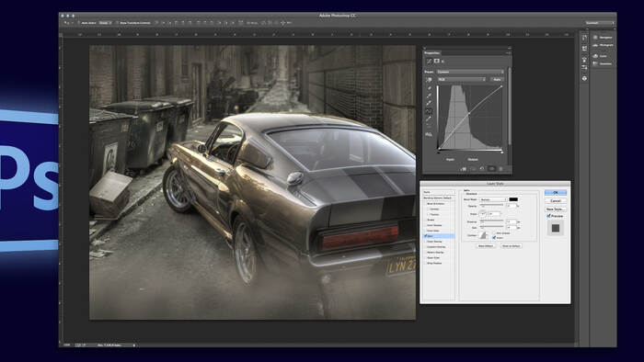Open the Satin contour picker thumbnail

pos(483,235)
